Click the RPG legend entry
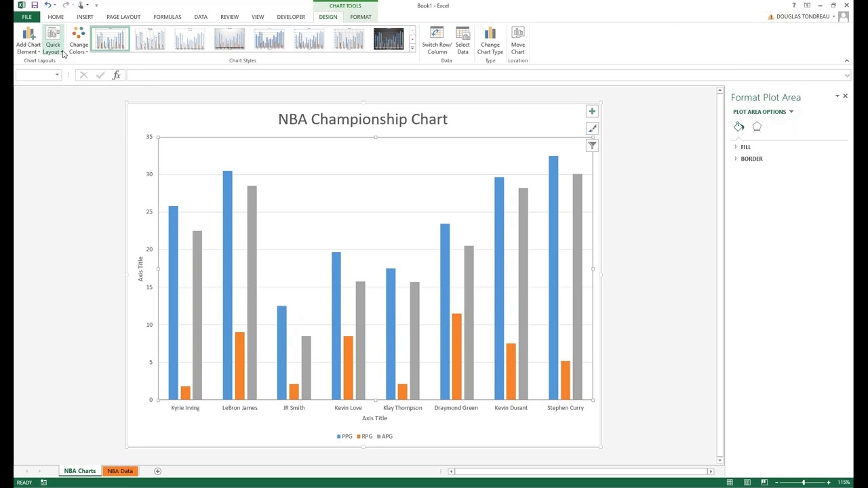The image size is (868, 488). [365, 436]
